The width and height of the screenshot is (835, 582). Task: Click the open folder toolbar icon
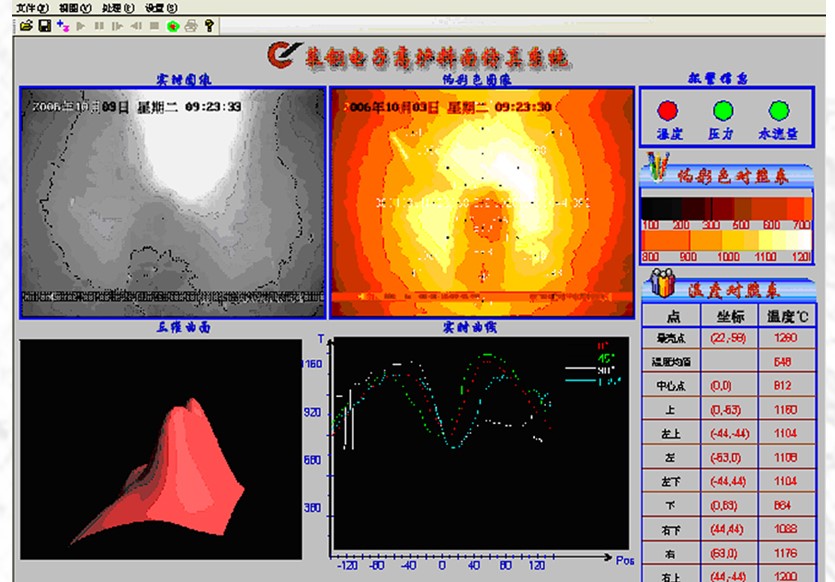click(27, 25)
